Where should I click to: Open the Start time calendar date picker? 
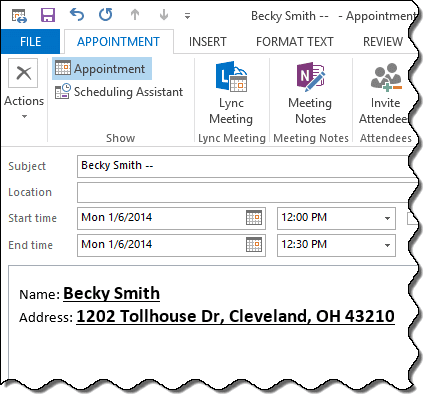pos(254,218)
